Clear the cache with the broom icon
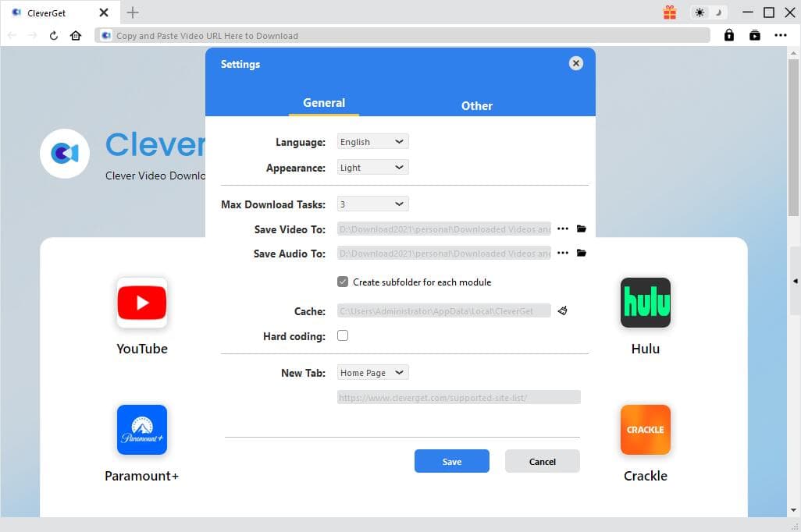Viewport: 801px width, 532px height. pyautogui.click(x=562, y=310)
